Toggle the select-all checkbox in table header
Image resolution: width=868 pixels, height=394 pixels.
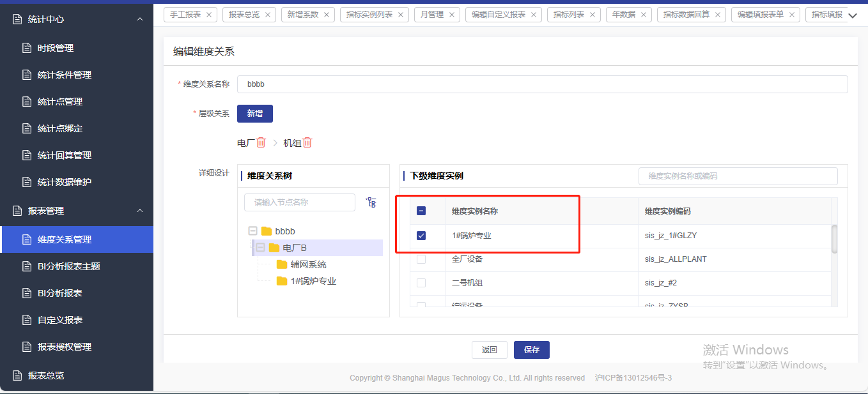click(x=421, y=211)
